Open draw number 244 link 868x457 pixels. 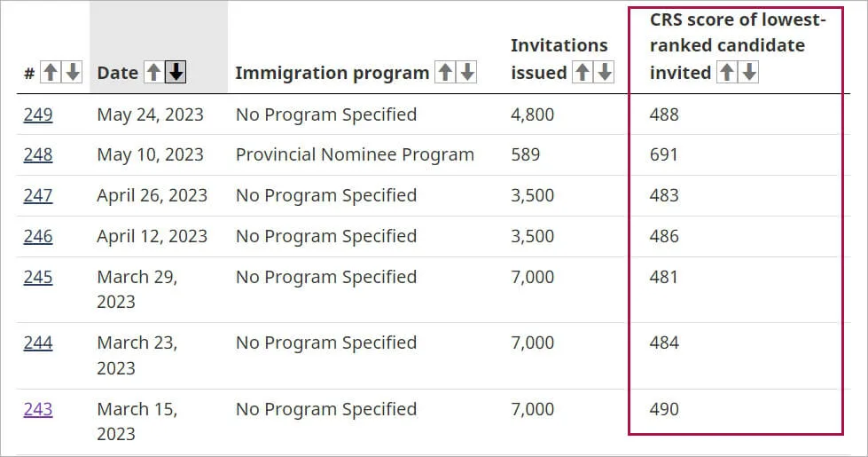pyautogui.click(x=38, y=343)
